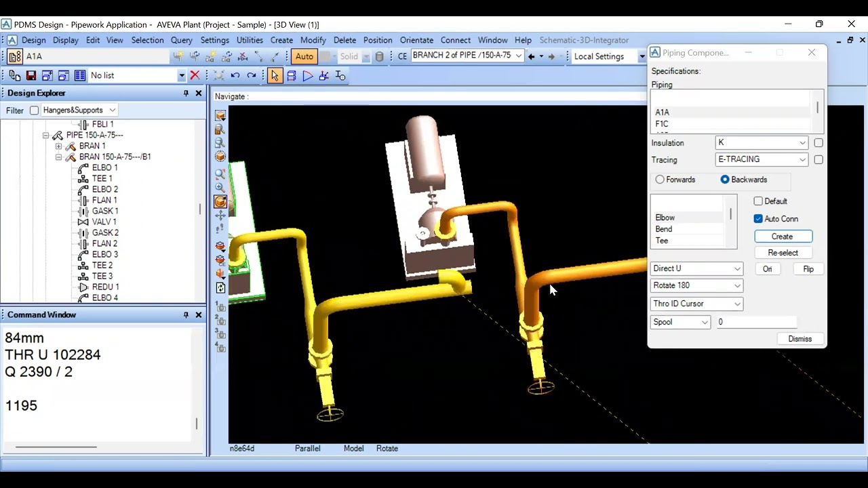Click the copy documents icon at the left of the second toolbar
The image size is (868, 488).
pyautogui.click(x=14, y=75)
